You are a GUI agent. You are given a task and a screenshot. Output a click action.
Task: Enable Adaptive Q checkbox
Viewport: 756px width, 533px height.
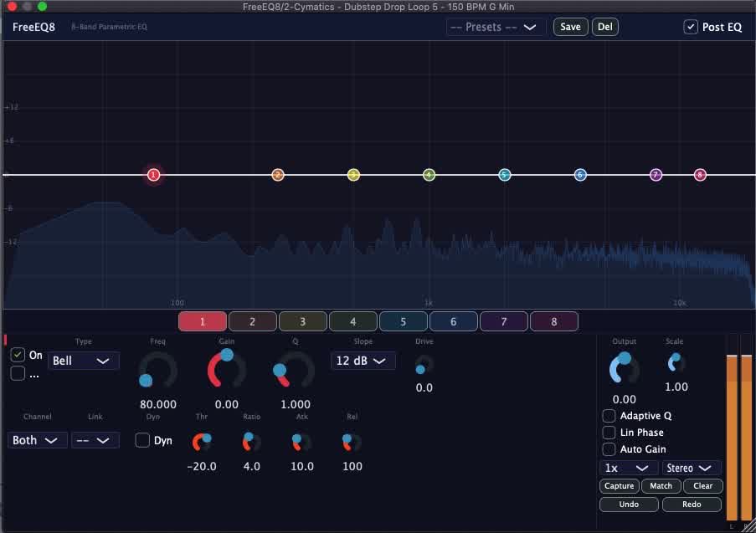(x=609, y=416)
